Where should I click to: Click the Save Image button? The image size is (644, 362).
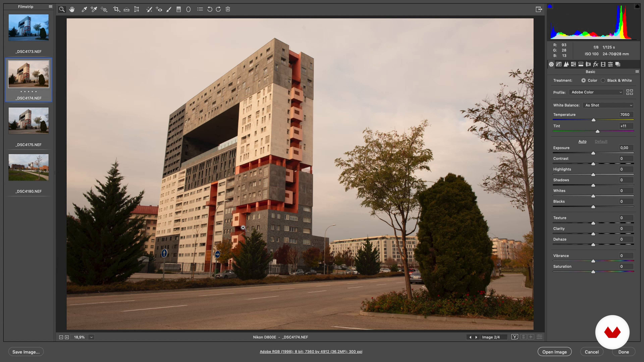26,352
